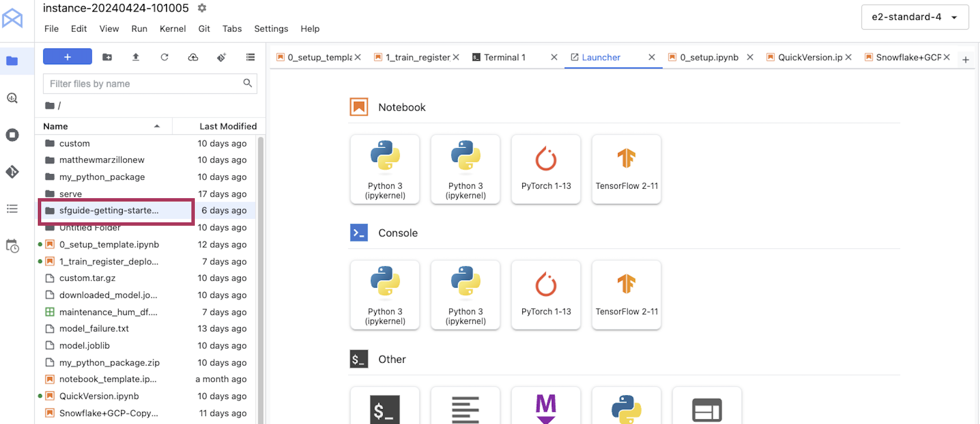
Task: Click the Git clone icon in toolbar
Action: coord(221,57)
